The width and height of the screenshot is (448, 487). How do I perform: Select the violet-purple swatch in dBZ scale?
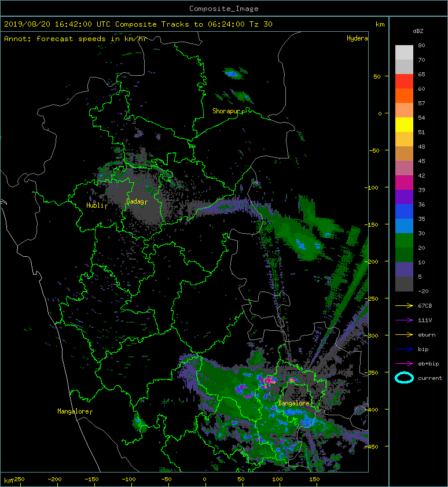[x=404, y=197]
